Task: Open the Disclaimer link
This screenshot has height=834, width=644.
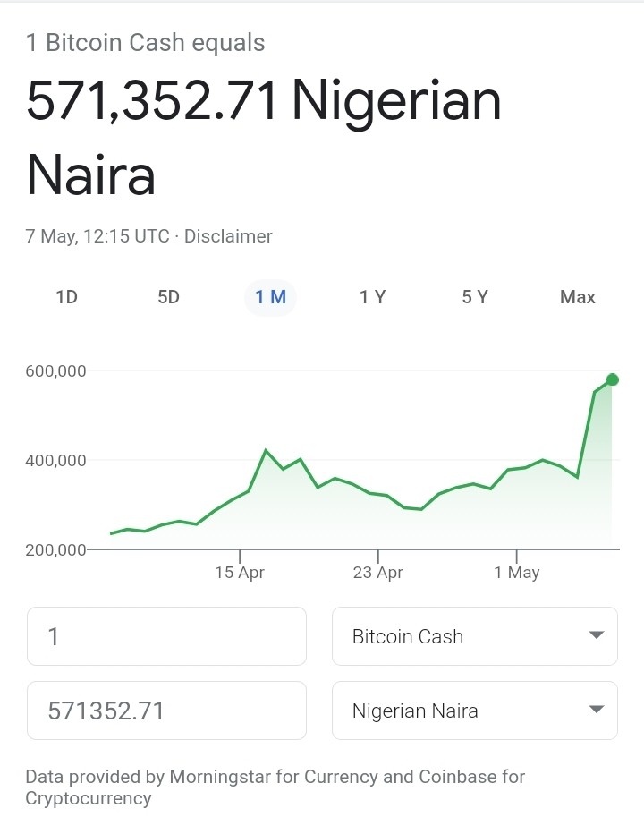Action: [228, 236]
